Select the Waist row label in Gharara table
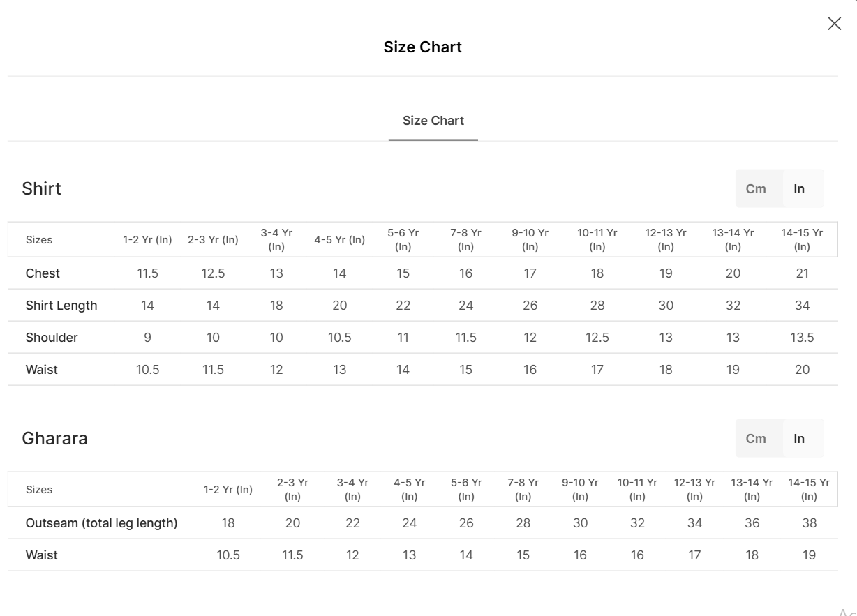 (42, 555)
